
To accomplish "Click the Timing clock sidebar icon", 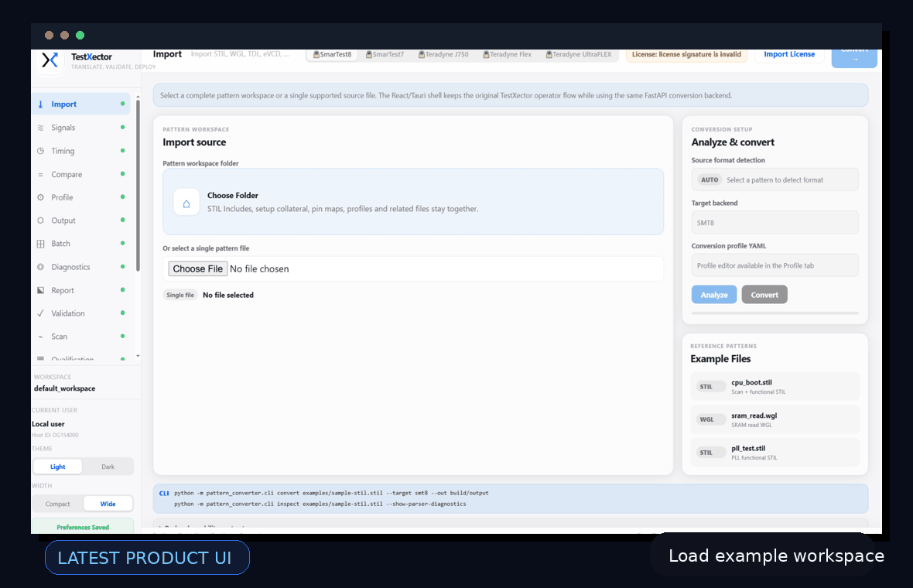I will (41, 151).
